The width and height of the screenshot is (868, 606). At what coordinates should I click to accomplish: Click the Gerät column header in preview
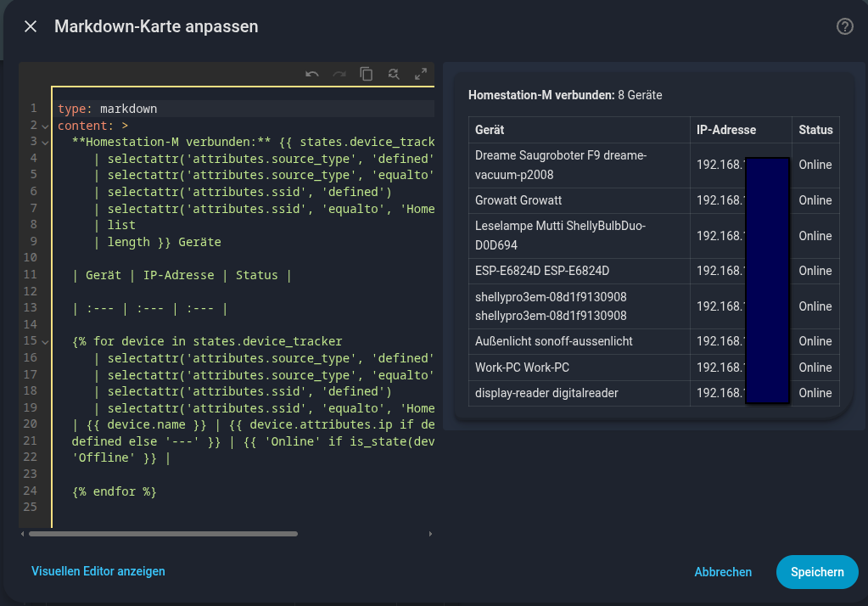490,130
